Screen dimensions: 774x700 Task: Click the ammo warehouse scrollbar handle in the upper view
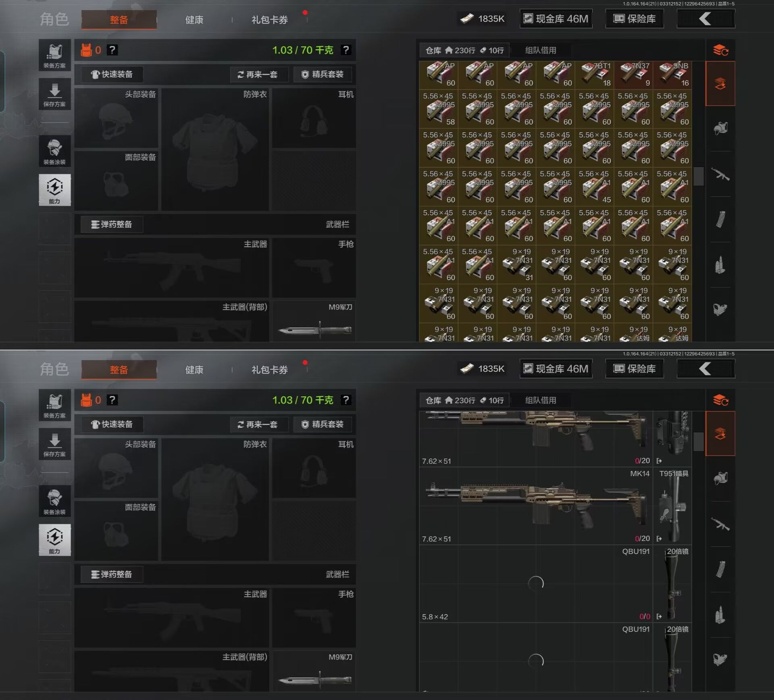699,176
